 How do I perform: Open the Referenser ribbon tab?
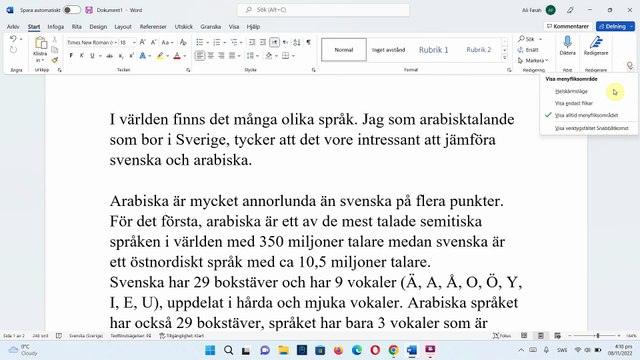pos(153,27)
